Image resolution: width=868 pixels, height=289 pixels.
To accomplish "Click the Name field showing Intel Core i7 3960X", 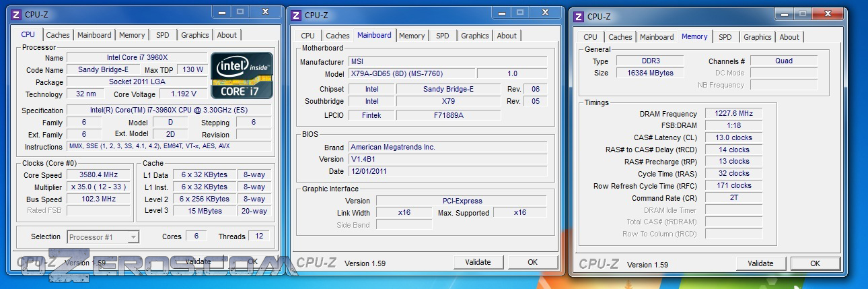I will point(137,57).
